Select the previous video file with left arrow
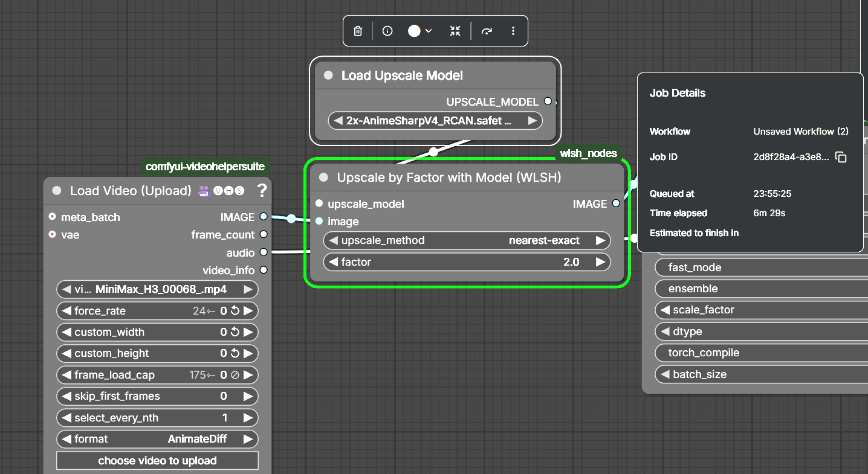 66,289
